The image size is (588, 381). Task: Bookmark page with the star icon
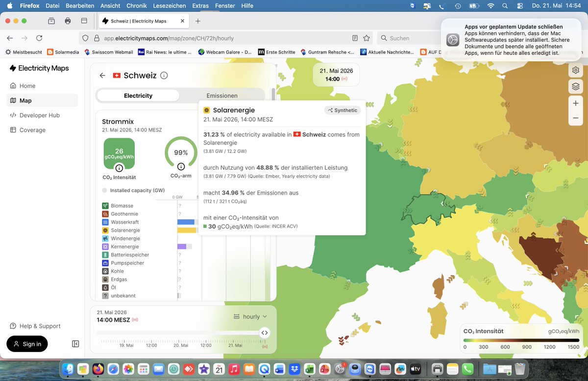coord(366,38)
